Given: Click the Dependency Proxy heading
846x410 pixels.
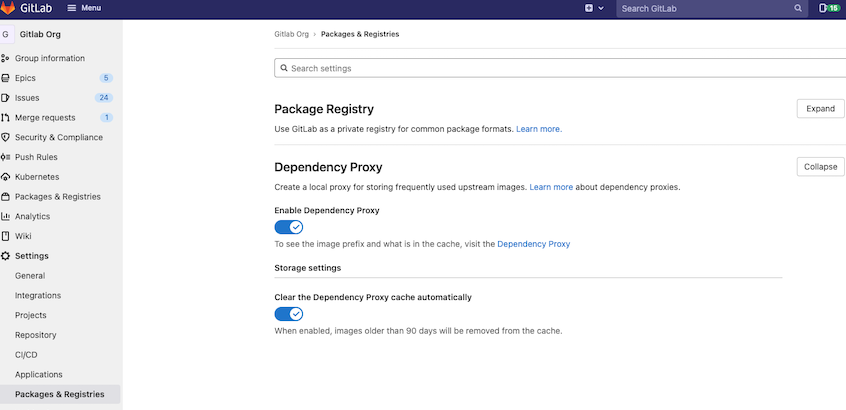Looking at the screenshot, I should pos(328,167).
